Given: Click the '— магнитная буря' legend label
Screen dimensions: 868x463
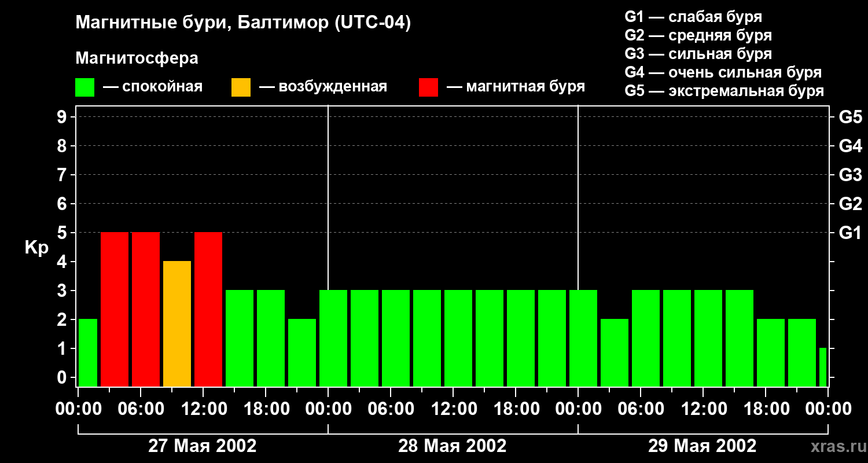Looking at the screenshot, I should tap(516, 87).
